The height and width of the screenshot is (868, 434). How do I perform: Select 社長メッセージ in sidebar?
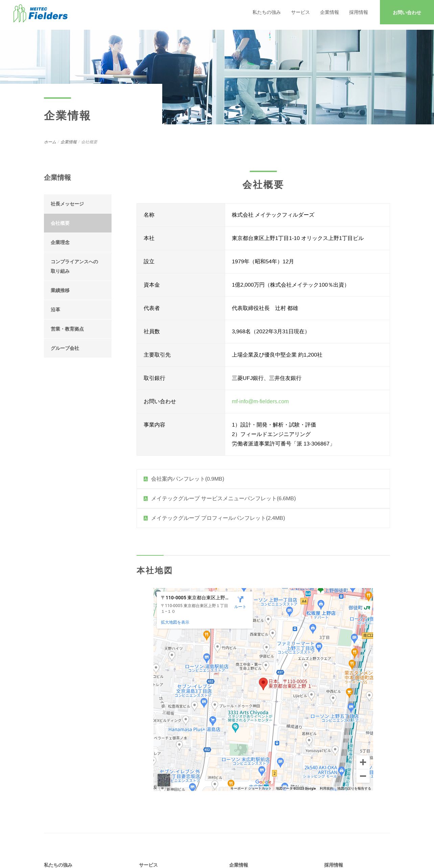[x=77, y=204]
